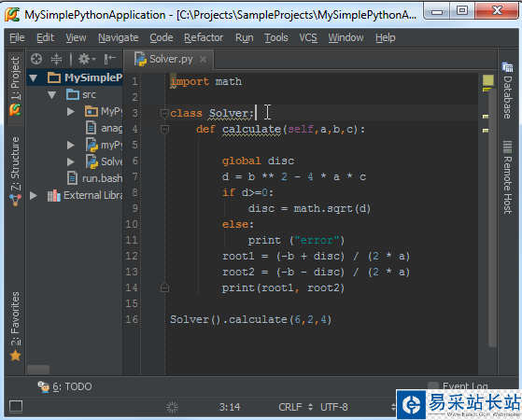The image size is (522, 420).
Task: Fold the class Solver code block
Action: pos(164,114)
